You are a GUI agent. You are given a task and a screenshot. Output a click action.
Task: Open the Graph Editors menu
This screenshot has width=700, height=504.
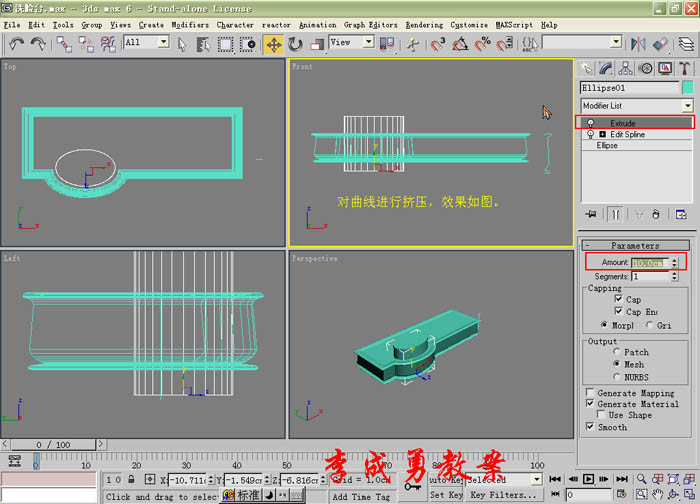pyautogui.click(x=371, y=25)
